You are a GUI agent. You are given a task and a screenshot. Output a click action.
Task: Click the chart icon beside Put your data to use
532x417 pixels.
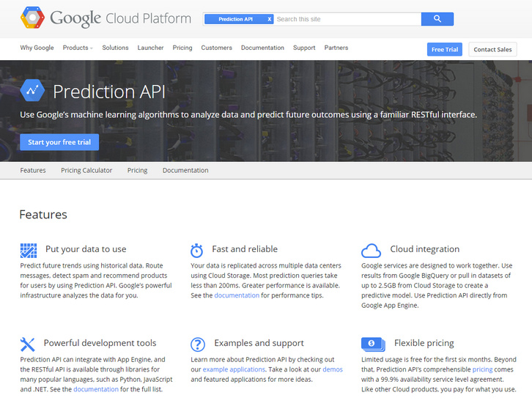[x=28, y=250]
